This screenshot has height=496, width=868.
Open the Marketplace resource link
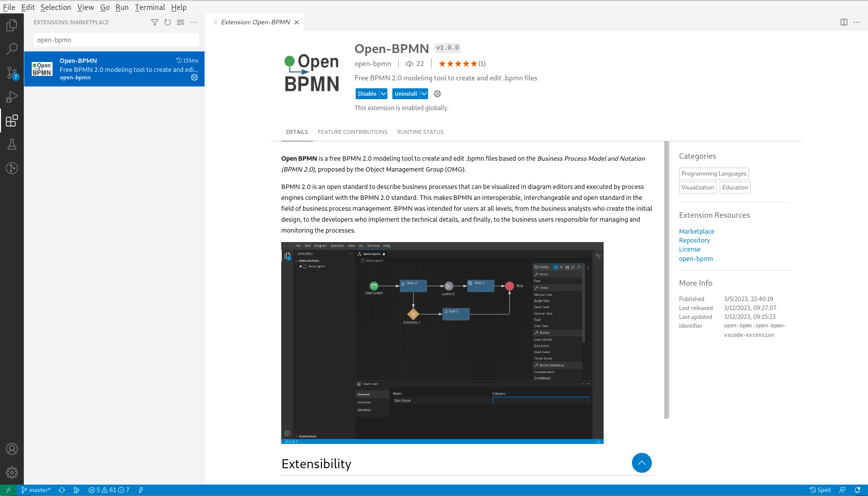point(696,232)
